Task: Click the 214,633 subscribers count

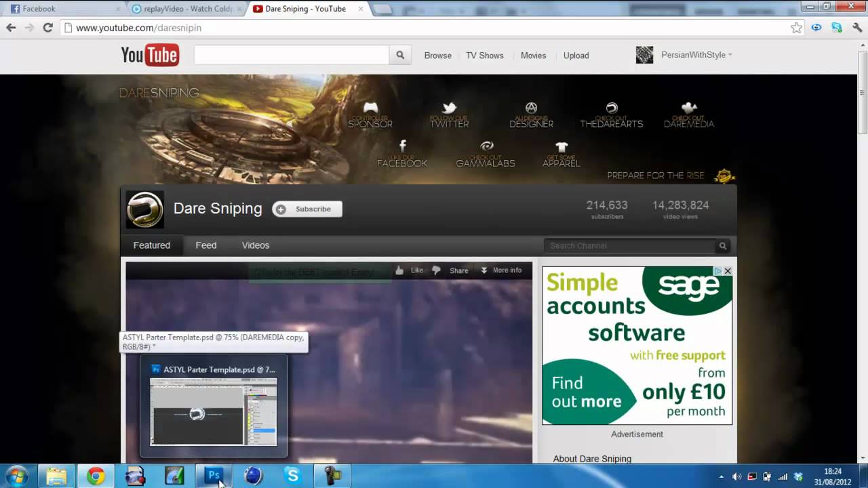Action: point(607,209)
